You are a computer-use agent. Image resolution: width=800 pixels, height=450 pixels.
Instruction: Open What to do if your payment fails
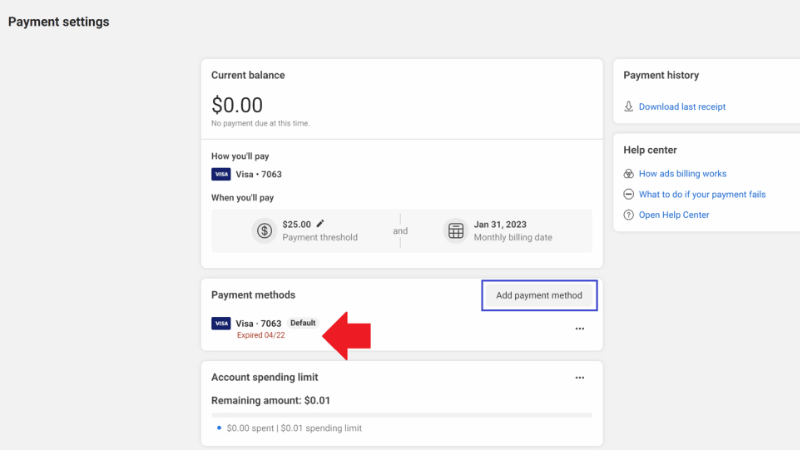coord(702,194)
